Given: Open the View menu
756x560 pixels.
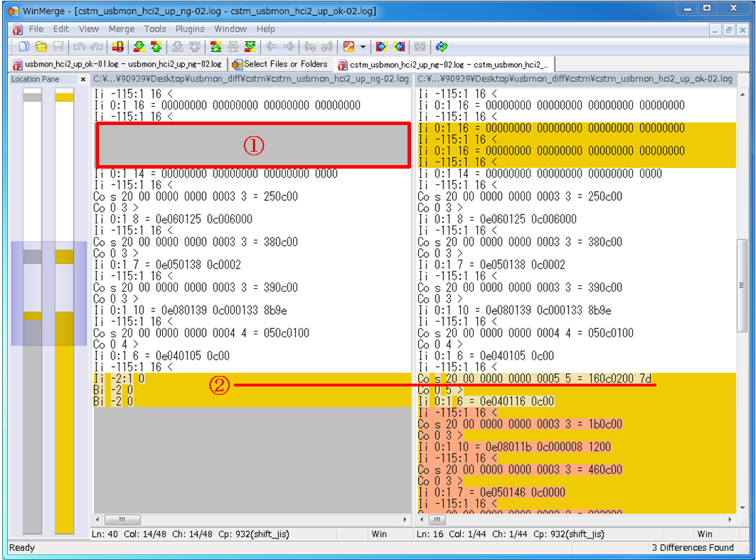Looking at the screenshot, I should pyautogui.click(x=89, y=29).
